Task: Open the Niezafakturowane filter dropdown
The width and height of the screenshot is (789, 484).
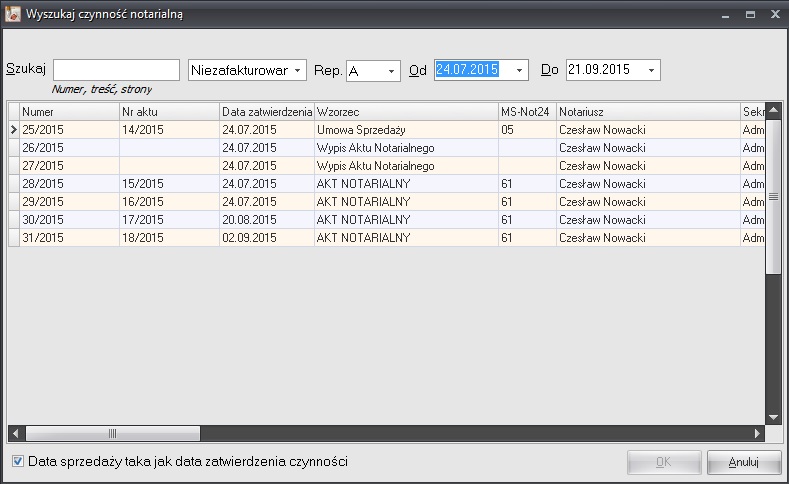Action: [x=298, y=70]
